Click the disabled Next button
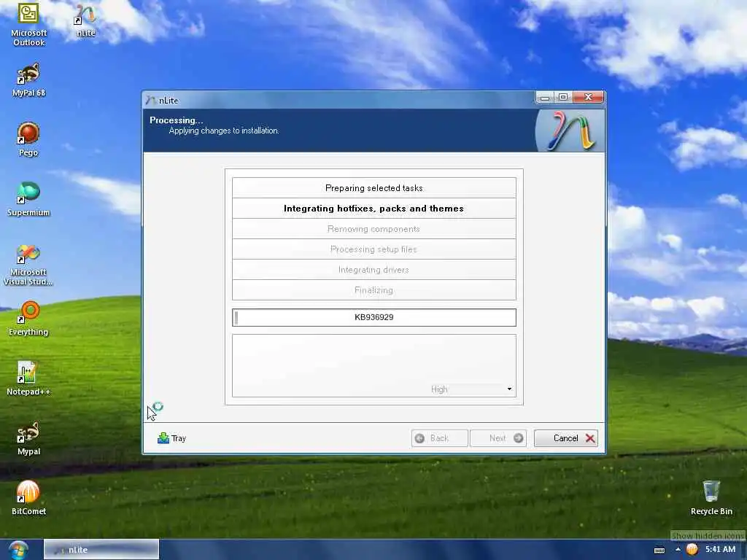The width and height of the screenshot is (747, 560). 498,438
